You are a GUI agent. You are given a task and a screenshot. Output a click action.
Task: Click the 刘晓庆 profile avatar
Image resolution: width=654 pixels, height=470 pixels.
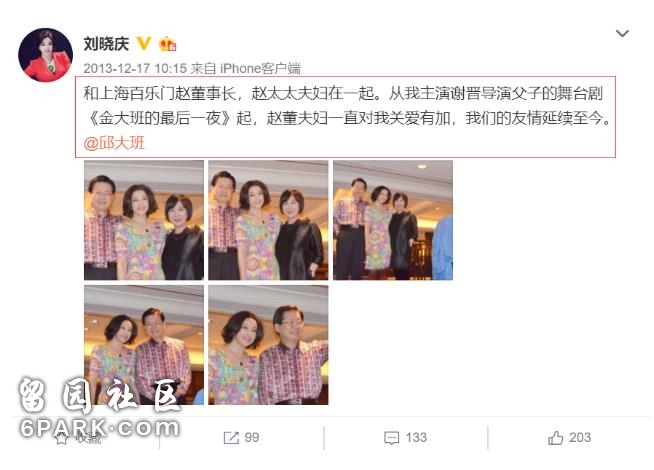coord(45,55)
